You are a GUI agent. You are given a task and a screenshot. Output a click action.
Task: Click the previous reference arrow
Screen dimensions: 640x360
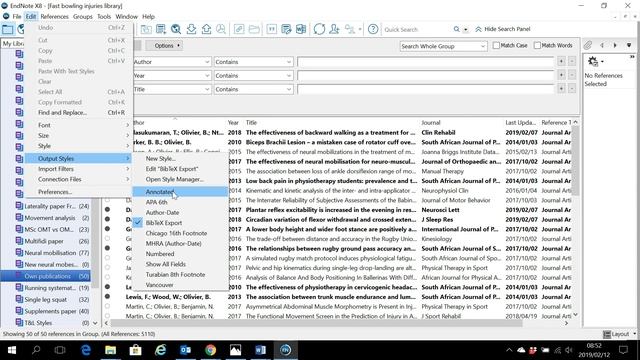(x=602, y=45)
